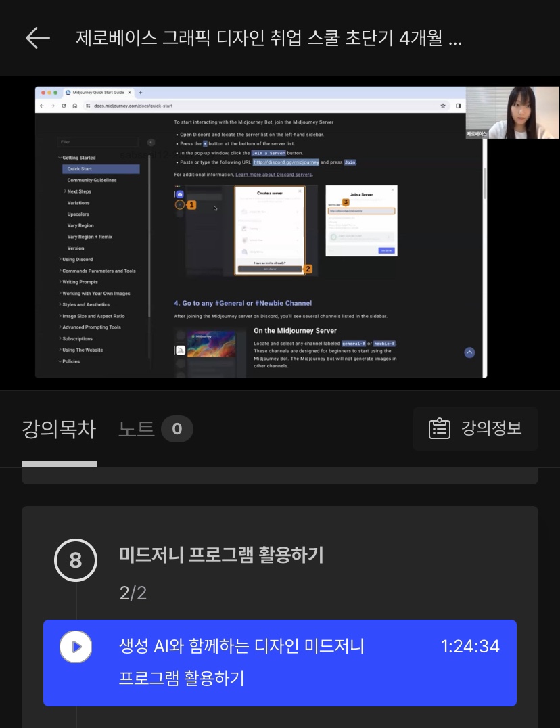Open Vary Region in docs sidebar
Screen dimensions: 560x728
point(80,225)
